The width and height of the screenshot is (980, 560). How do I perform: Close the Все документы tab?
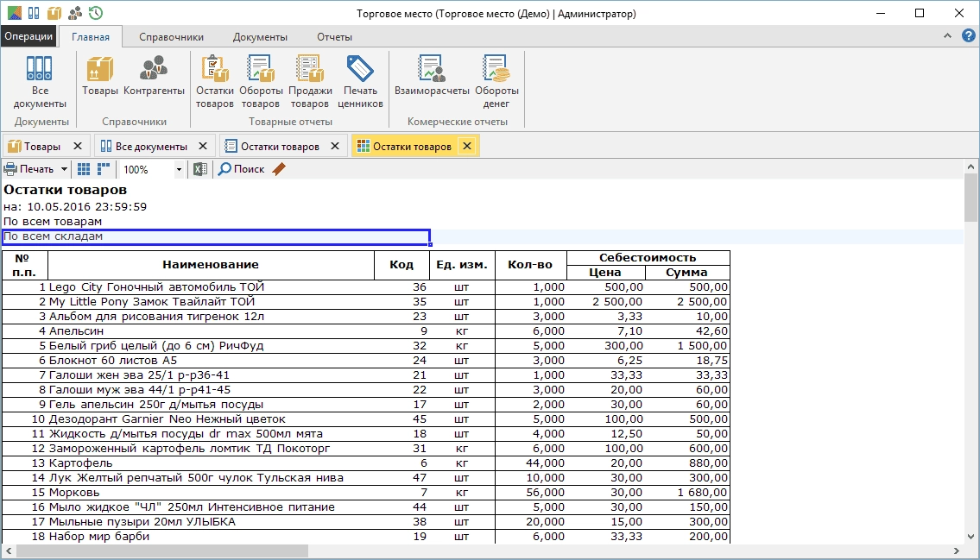pyautogui.click(x=203, y=146)
